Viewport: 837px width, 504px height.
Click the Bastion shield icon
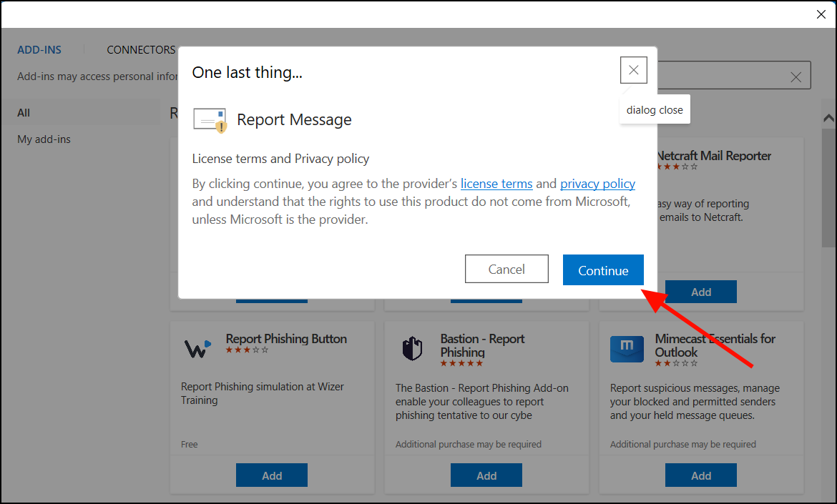(412, 349)
